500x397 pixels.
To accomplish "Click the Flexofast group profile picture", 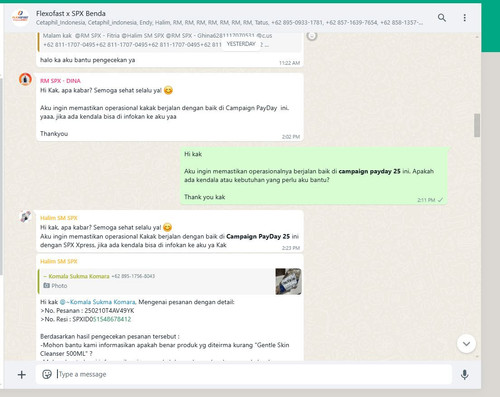I will (20, 18).
